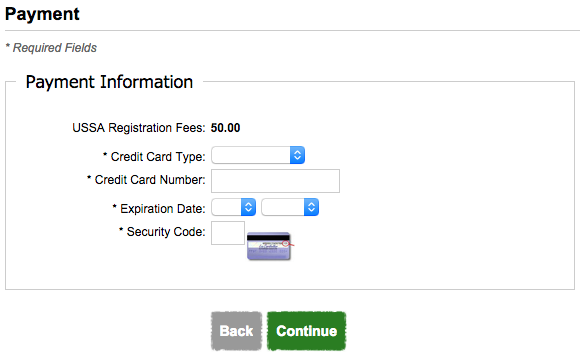Click the USSA Registration Fees label
Screen dimensions: 580x362
click(x=138, y=128)
